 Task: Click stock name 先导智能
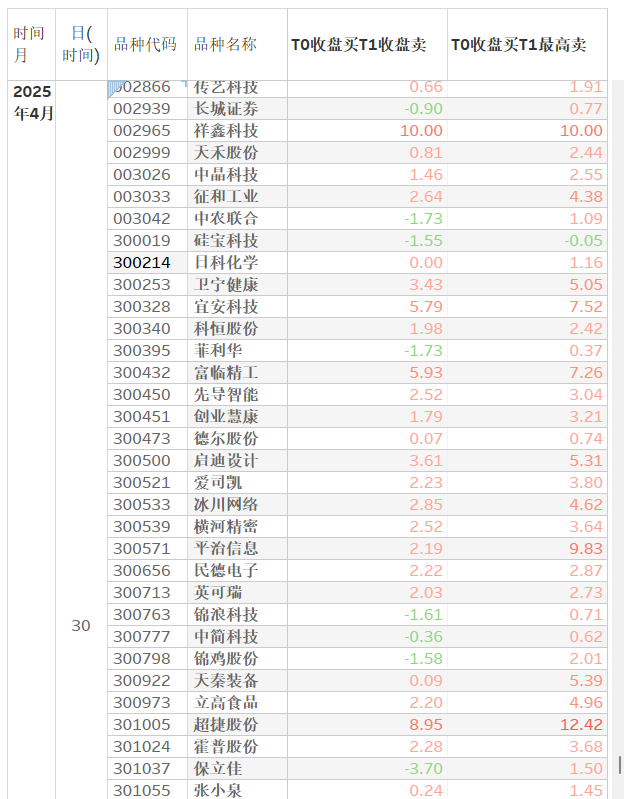[x=226, y=394]
